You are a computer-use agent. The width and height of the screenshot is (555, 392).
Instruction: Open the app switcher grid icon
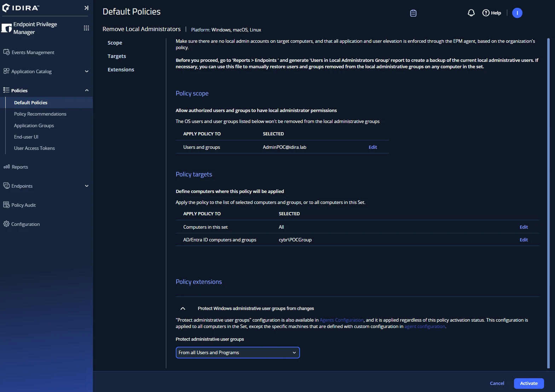(86, 28)
